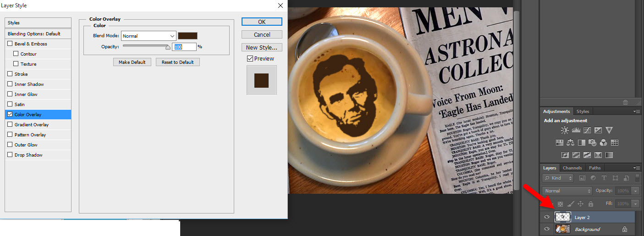Add a Curves adjustment
The width and height of the screenshot is (644, 236).
(x=587, y=130)
